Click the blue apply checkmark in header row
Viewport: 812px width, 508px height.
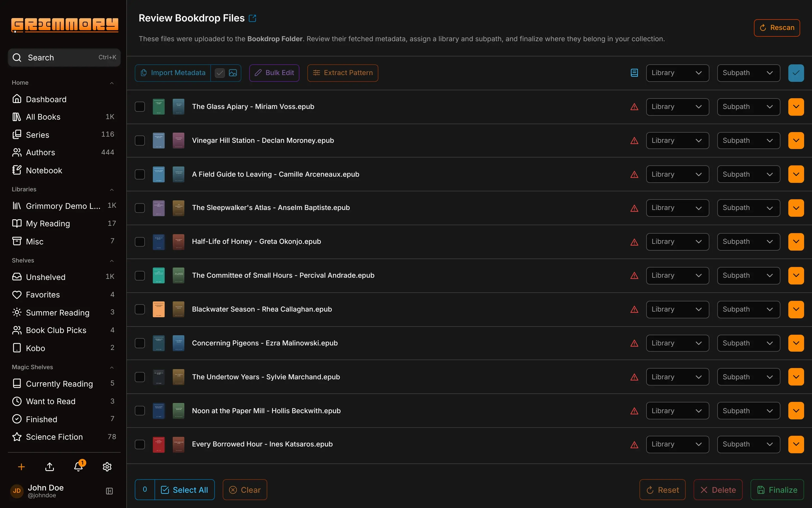(796, 73)
